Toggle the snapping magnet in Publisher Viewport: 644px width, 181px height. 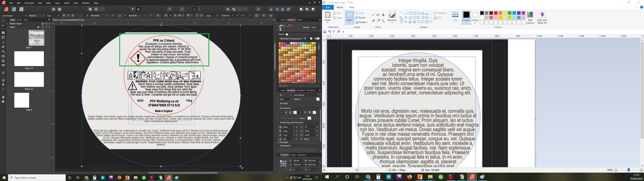[x=195, y=9]
